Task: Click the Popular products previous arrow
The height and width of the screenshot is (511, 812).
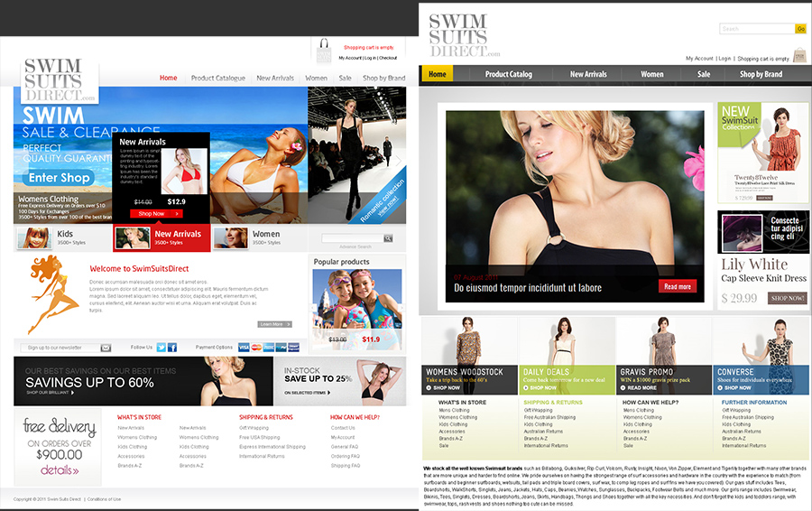Action: pos(312,308)
